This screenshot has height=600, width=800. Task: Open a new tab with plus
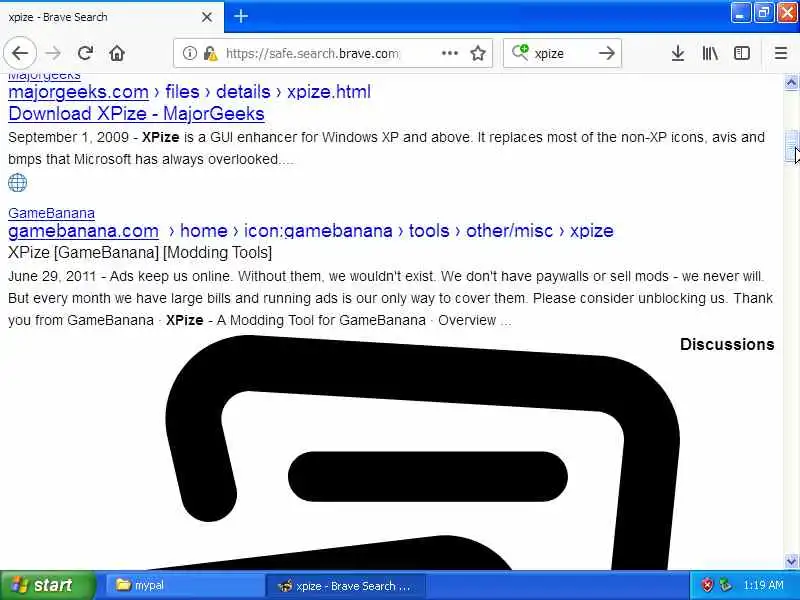pos(241,16)
